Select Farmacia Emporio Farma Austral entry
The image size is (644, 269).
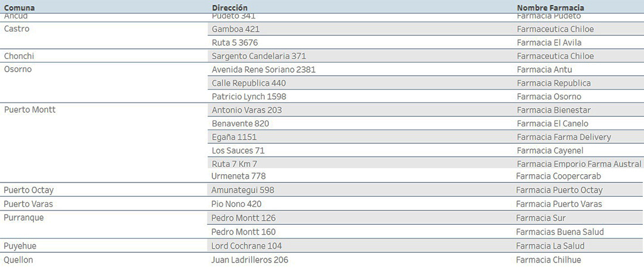click(x=578, y=164)
